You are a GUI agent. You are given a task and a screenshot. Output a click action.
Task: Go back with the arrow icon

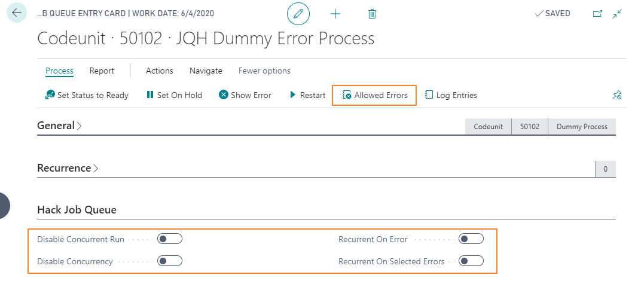coord(17,13)
